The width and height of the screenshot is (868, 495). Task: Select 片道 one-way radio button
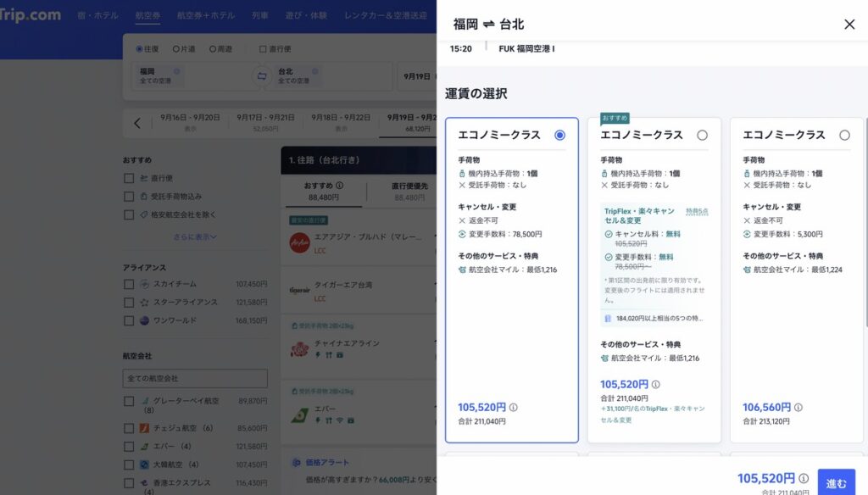click(175, 48)
